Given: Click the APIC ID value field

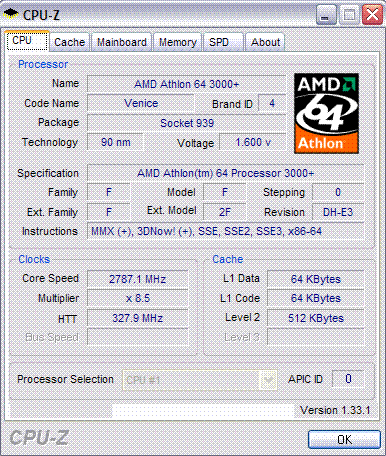Looking at the screenshot, I should tap(348, 379).
